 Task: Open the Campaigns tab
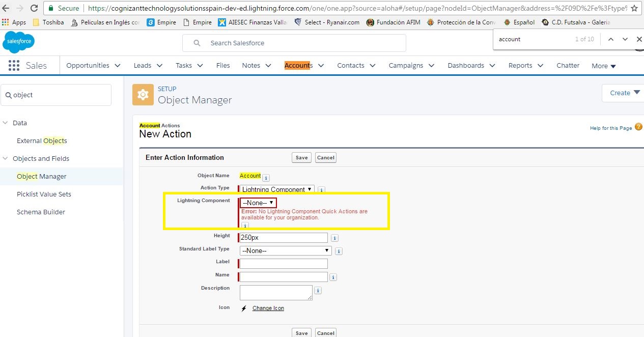click(x=406, y=66)
